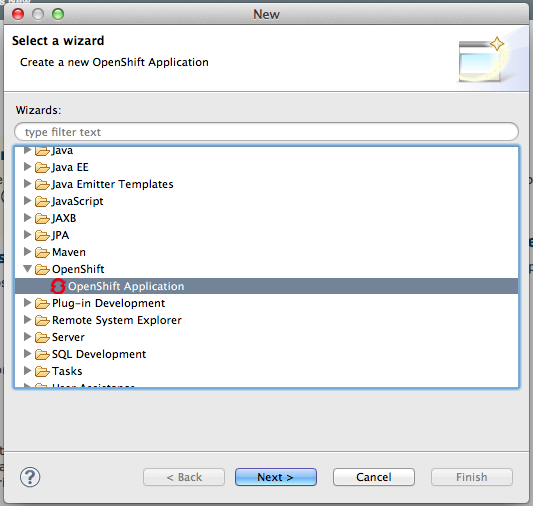Click the Plug-in Development folder icon
This screenshot has height=506, width=533.
tap(42, 303)
